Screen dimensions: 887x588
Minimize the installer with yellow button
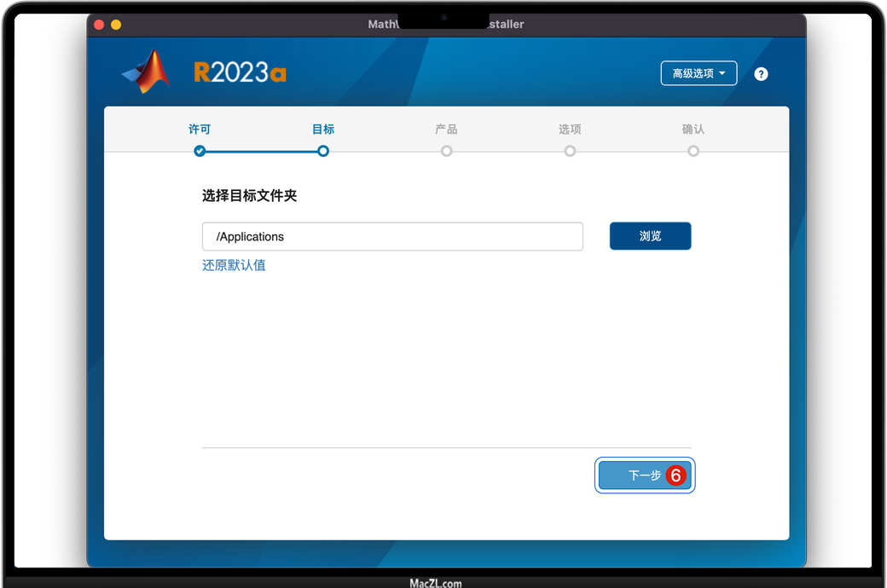116,25
